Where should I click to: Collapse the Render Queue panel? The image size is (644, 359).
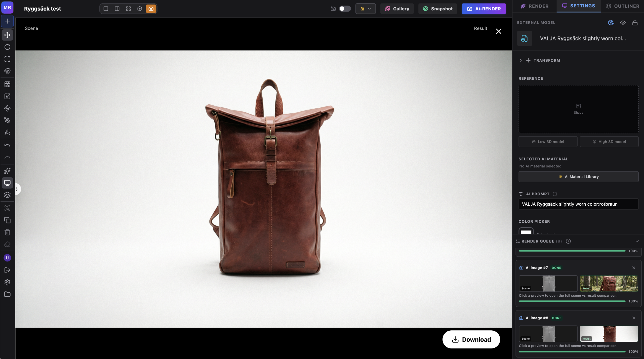(637, 241)
